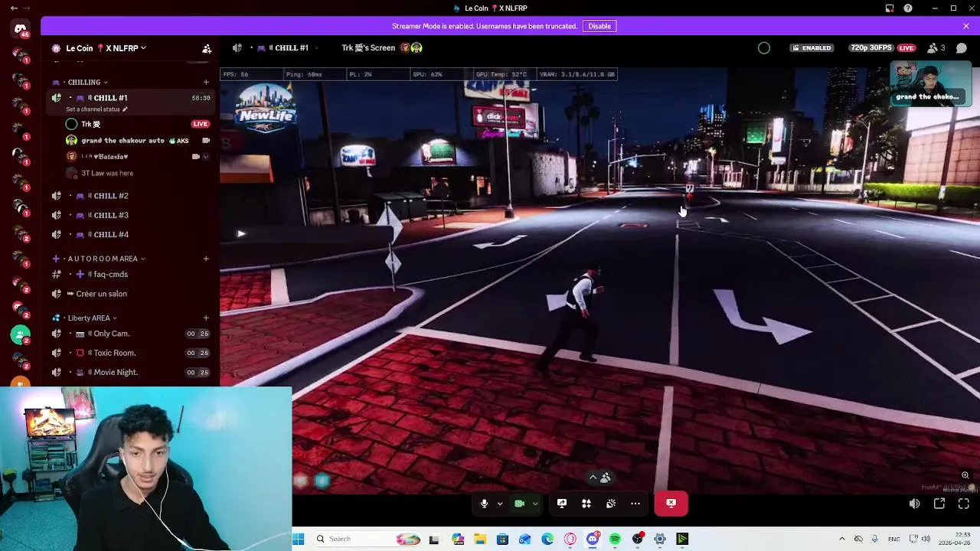The width and height of the screenshot is (980, 551).
Task: Open the green server icon in sidebar
Action: (21, 334)
